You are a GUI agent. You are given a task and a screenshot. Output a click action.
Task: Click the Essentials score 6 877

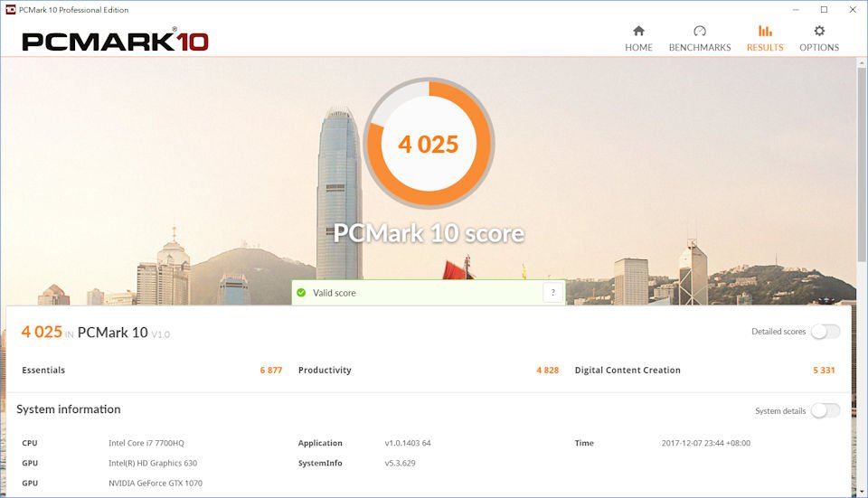(x=270, y=371)
